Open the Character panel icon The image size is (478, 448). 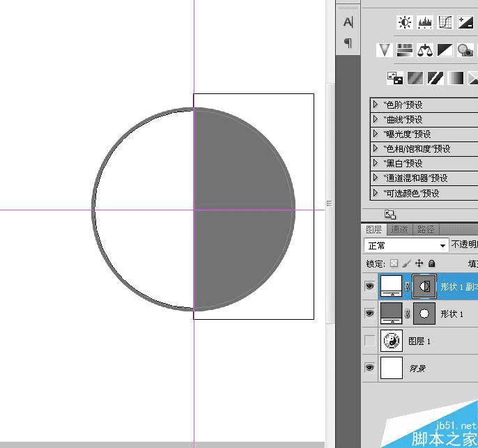pos(348,22)
